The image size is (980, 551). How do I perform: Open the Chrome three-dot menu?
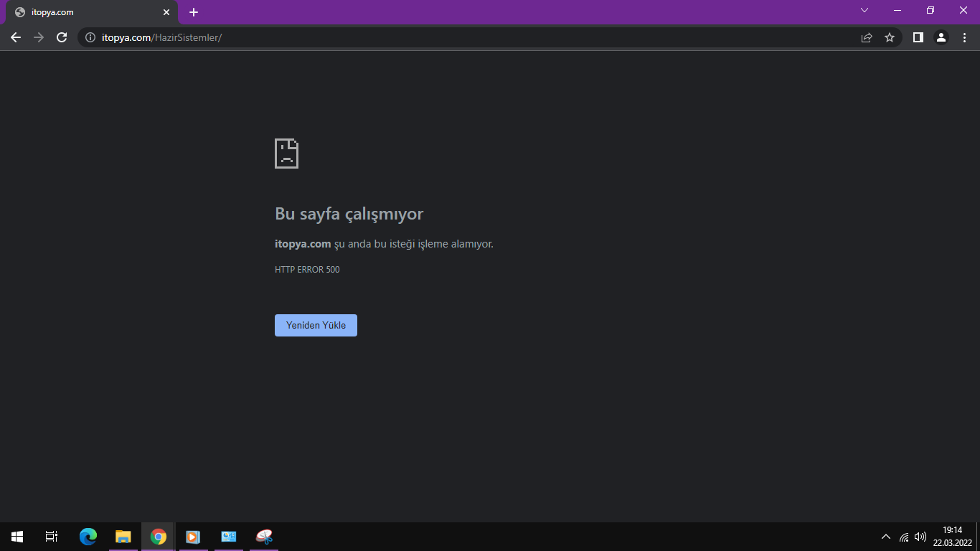(x=964, y=37)
